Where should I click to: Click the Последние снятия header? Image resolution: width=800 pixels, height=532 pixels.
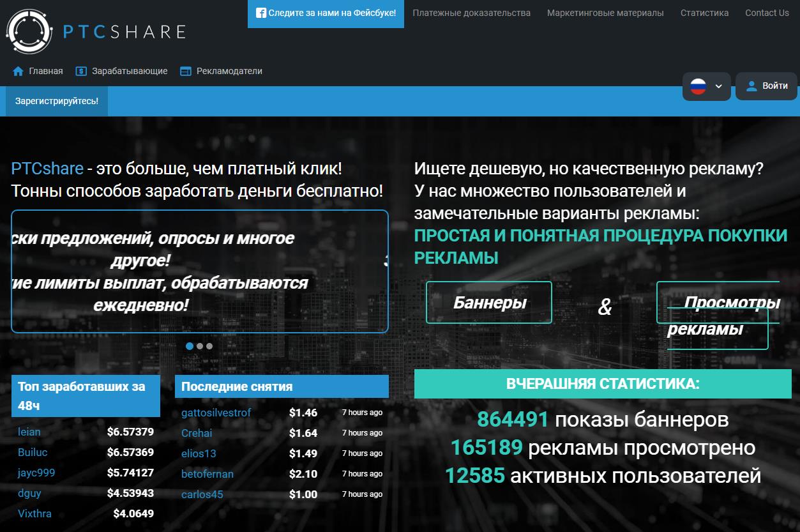[x=282, y=386]
